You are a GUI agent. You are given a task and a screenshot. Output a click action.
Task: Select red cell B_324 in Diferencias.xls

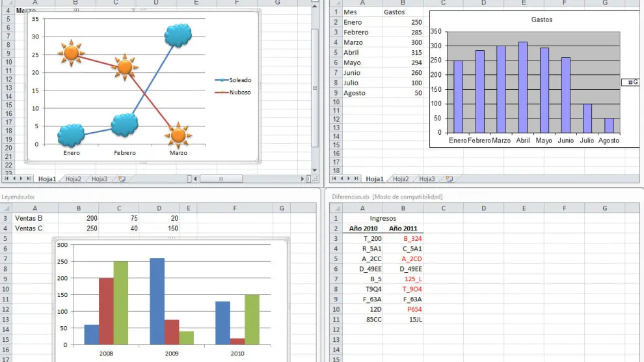[412, 238]
